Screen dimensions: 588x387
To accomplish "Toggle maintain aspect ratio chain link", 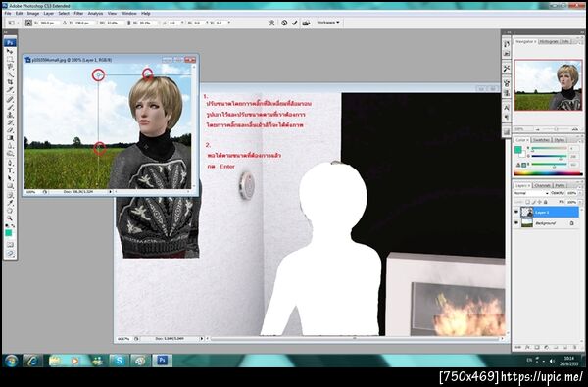I will pos(128,23).
